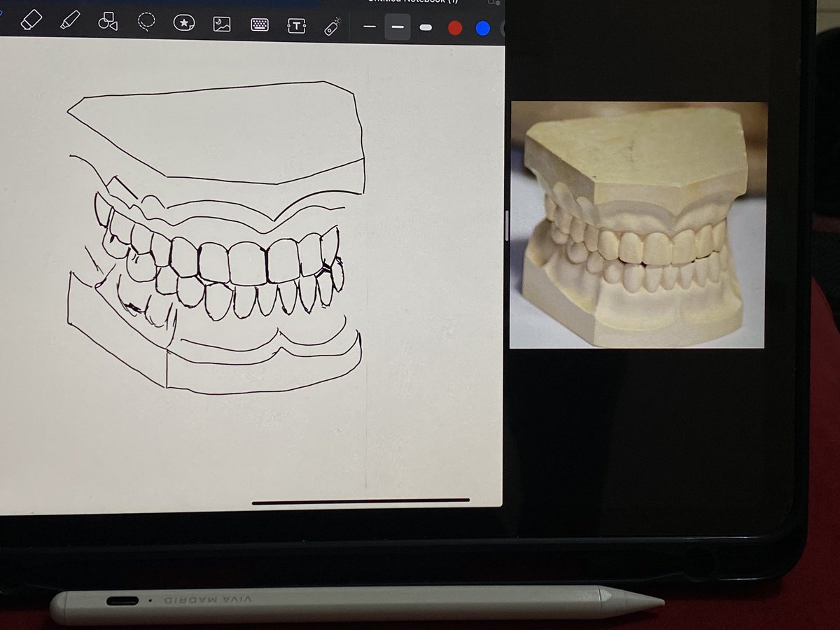Open the dental cast reference photo
840x630 pixels.
pos(638,225)
